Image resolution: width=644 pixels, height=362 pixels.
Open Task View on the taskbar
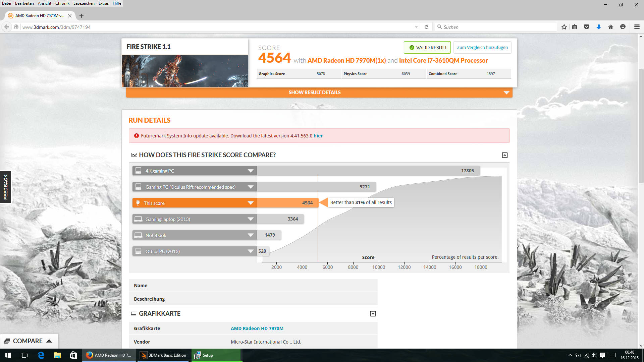click(24, 355)
